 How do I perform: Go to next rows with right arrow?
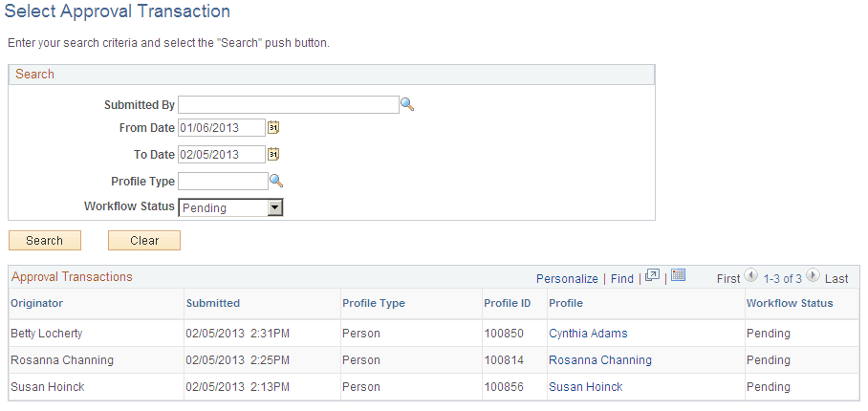(x=813, y=277)
